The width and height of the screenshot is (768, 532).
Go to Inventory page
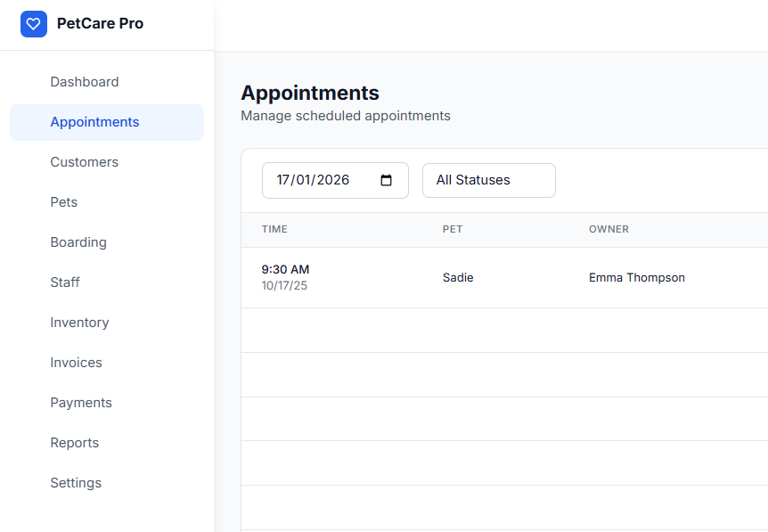click(x=107, y=323)
